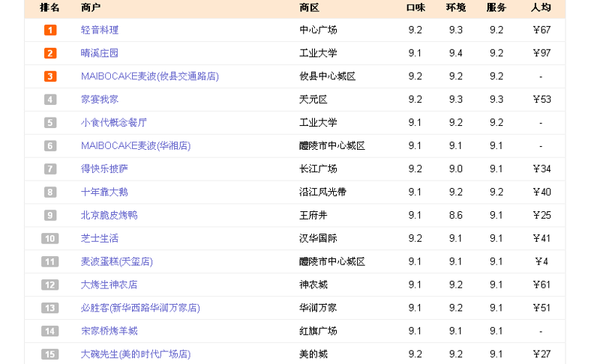Open the 小食代概念餐厅 link

[x=114, y=123]
